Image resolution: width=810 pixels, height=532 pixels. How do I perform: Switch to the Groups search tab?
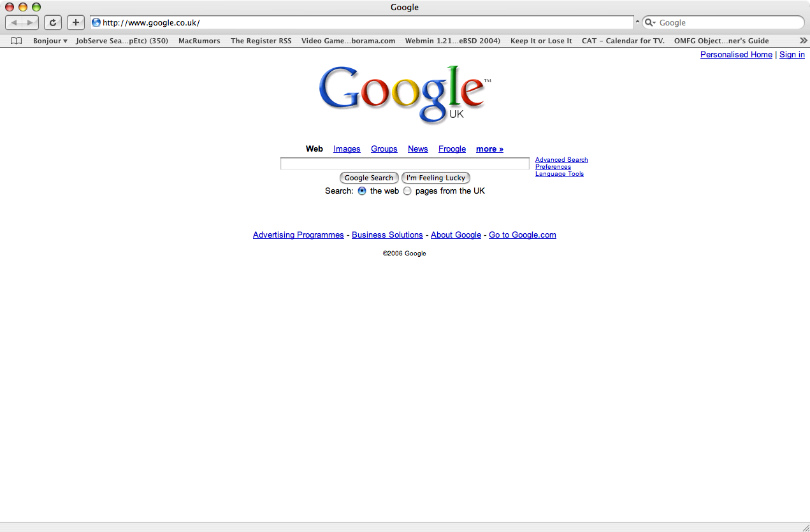coord(384,149)
